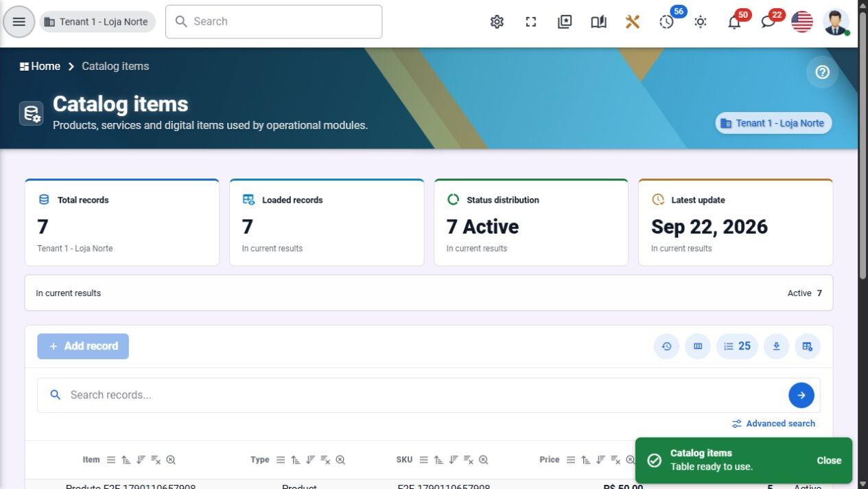Open Type column search filter icon
Viewport: 868px width, 489px height.
(x=340, y=460)
